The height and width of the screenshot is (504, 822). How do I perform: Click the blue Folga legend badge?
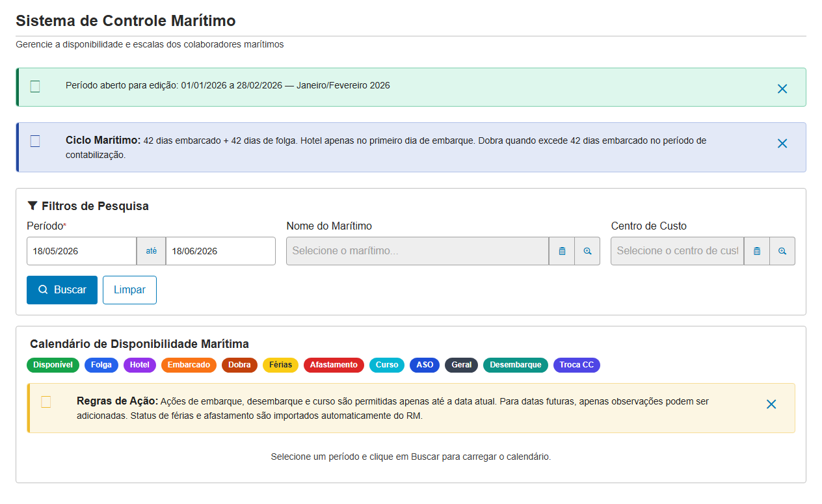coord(101,365)
